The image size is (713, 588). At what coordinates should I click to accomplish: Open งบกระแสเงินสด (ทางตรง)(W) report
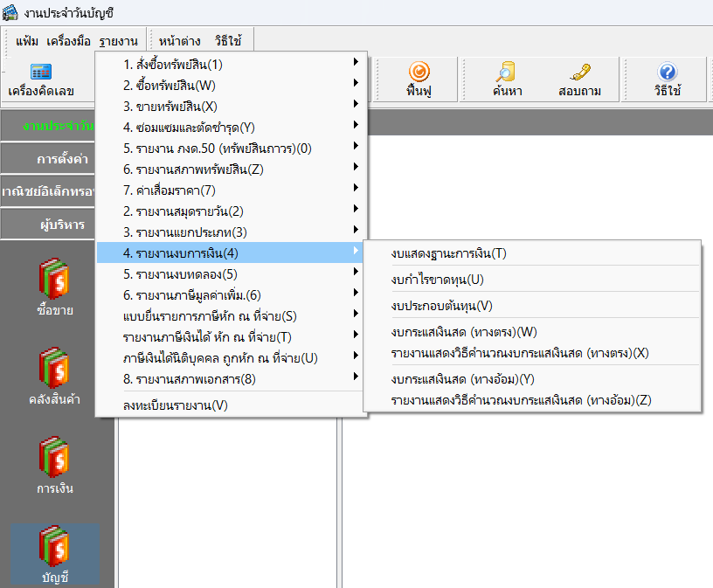click(x=532, y=331)
